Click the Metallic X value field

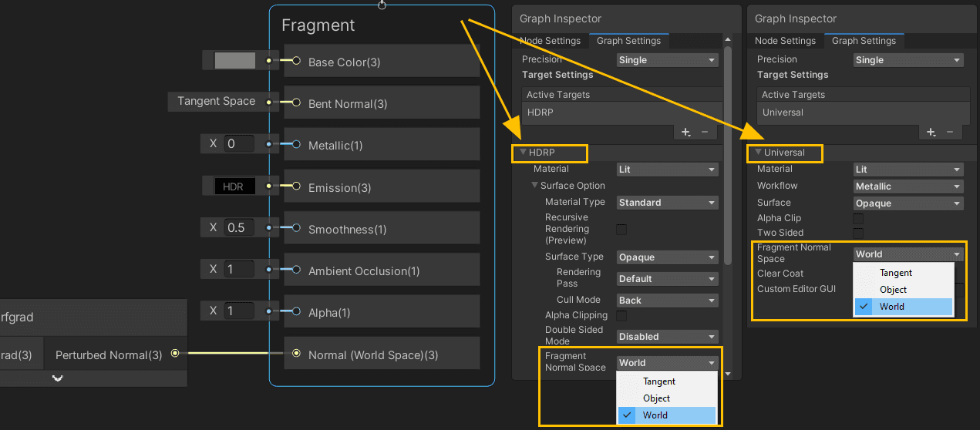(x=240, y=144)
